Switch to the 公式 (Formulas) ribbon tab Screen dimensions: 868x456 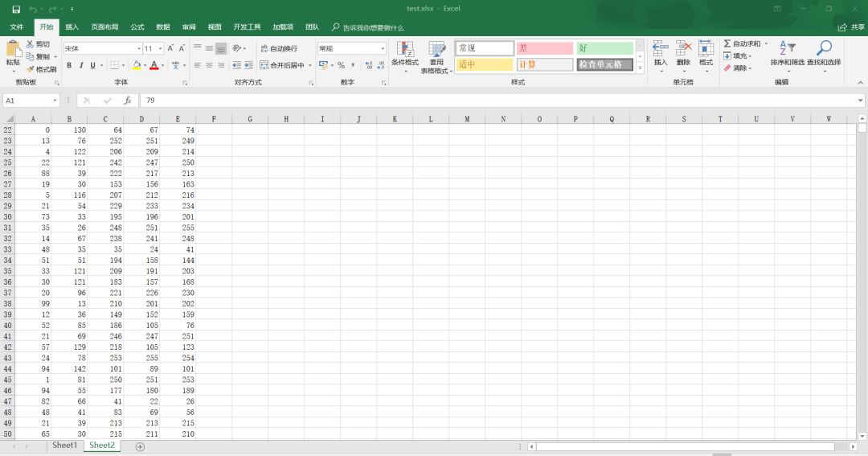137,27
